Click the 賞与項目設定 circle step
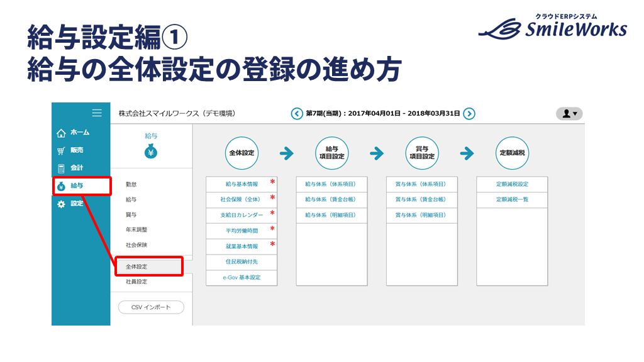Screen dimensions: 644x362 [x=422, y=153]
